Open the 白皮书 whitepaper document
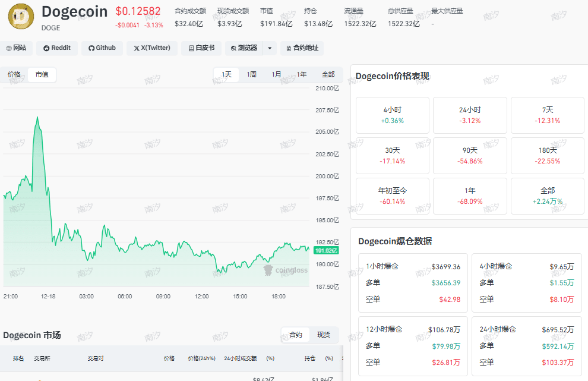This screenshot has height=381, width=588. click(201, 48)
